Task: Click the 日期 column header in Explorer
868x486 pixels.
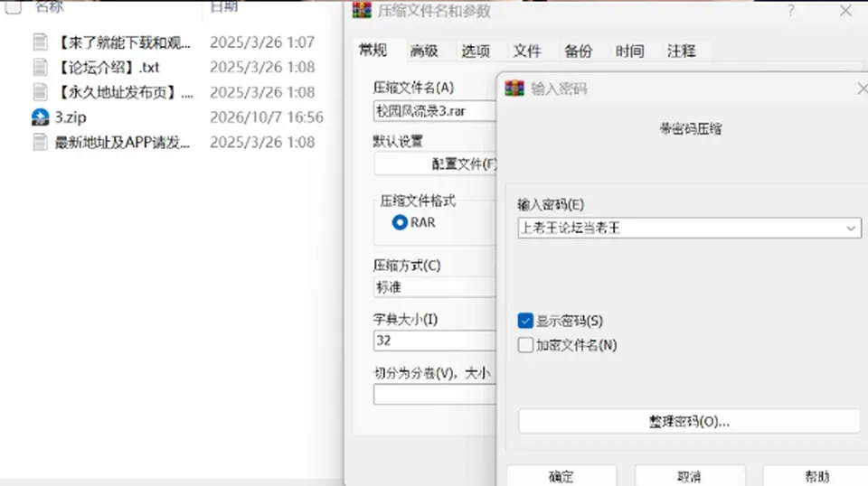Action: [224, 6]
